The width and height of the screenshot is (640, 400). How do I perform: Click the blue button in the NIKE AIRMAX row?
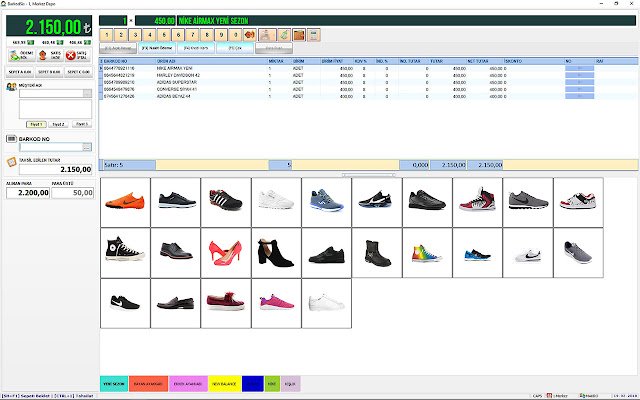click(x=579, y=69)
